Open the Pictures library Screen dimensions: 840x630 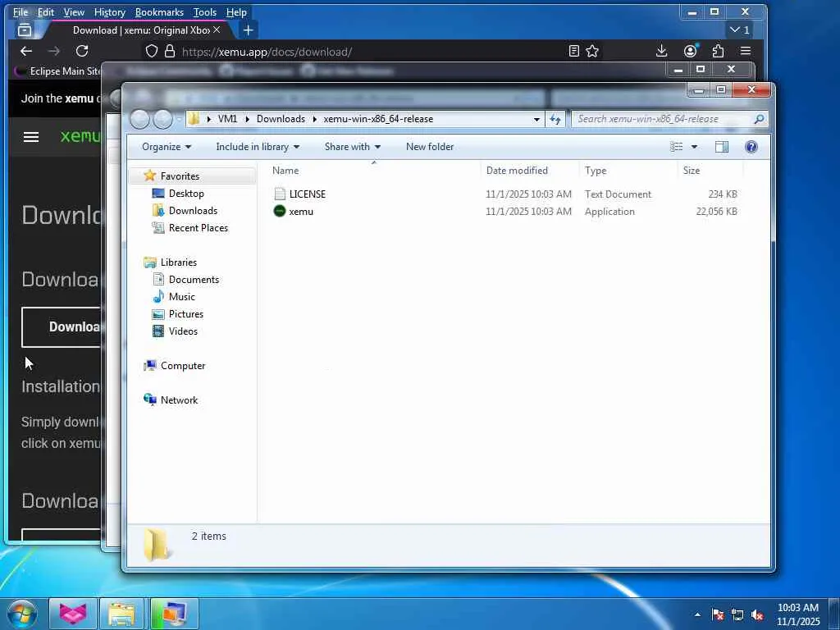point(185,314)
